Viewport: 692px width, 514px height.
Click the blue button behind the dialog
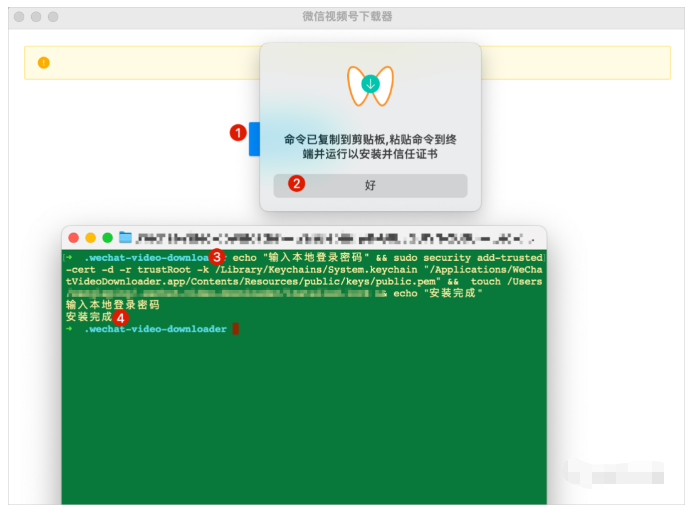[x=254, y=139]
